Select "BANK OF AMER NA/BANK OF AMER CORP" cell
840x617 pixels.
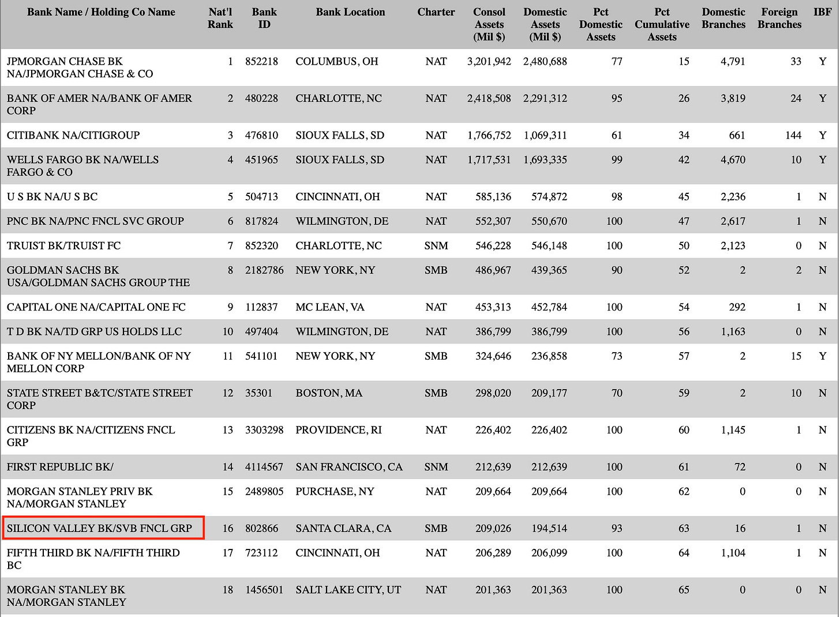click(x=99, y=104)
